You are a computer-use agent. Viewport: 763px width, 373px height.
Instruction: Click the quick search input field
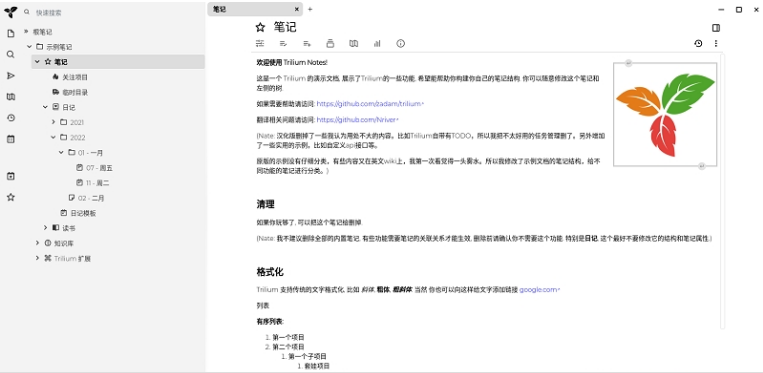coord(117,12)
